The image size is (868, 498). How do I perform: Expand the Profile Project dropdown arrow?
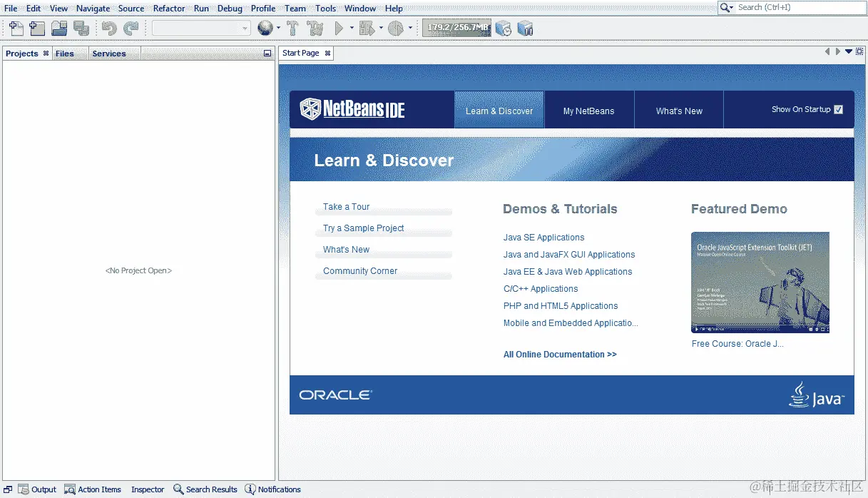410,29
